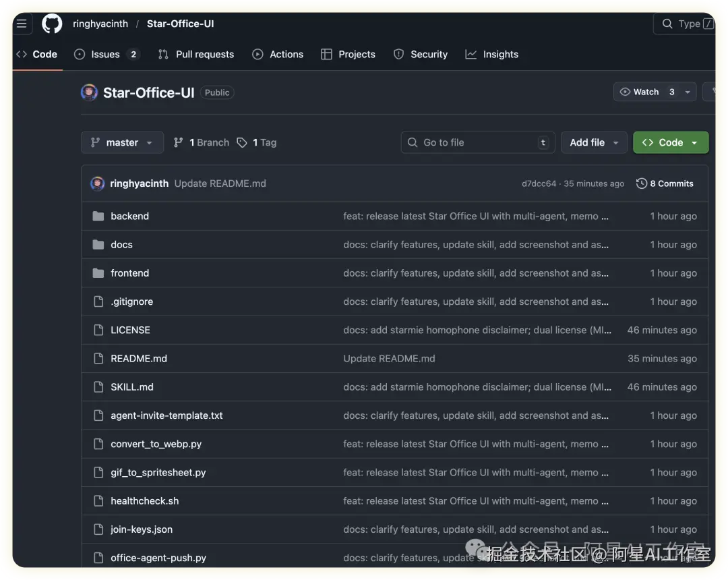728x580 pixels.
Task: Click ringhyacinth avatar in commit row
Action: pyautogui.click(x=98, y=183)
